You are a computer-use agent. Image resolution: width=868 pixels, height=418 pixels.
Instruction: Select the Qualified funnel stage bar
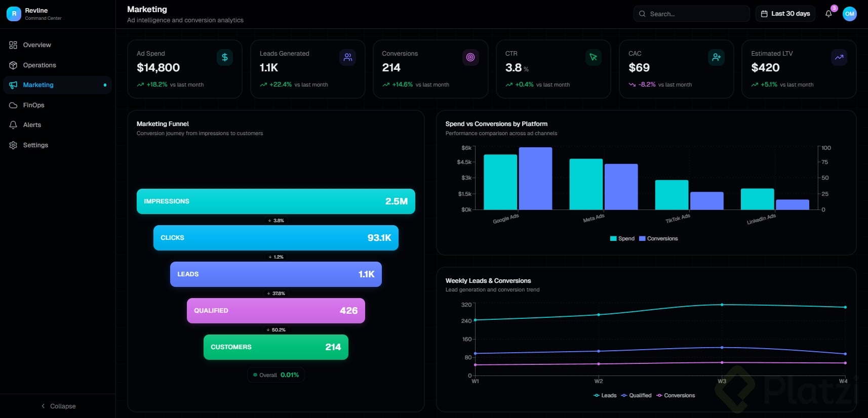pos(276,311)
